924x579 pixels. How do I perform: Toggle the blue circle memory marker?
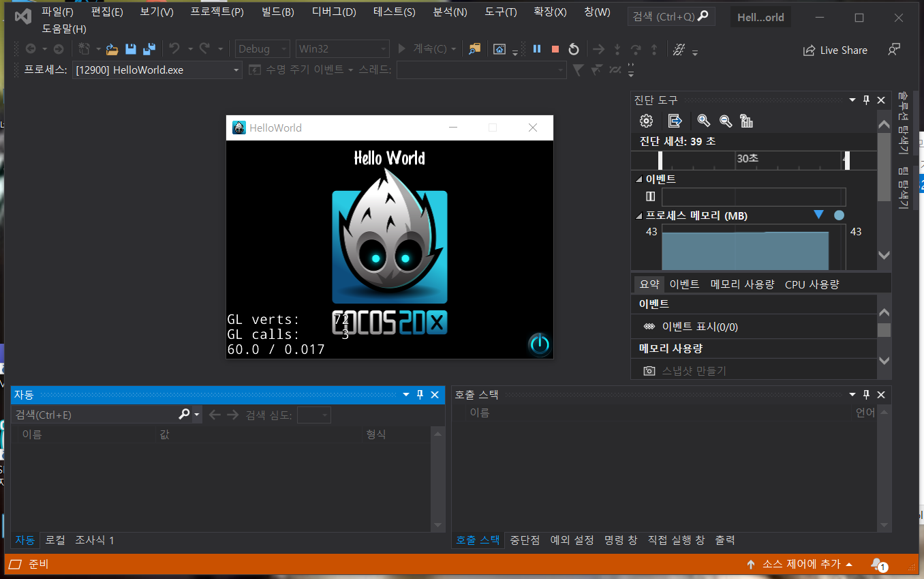839,215
